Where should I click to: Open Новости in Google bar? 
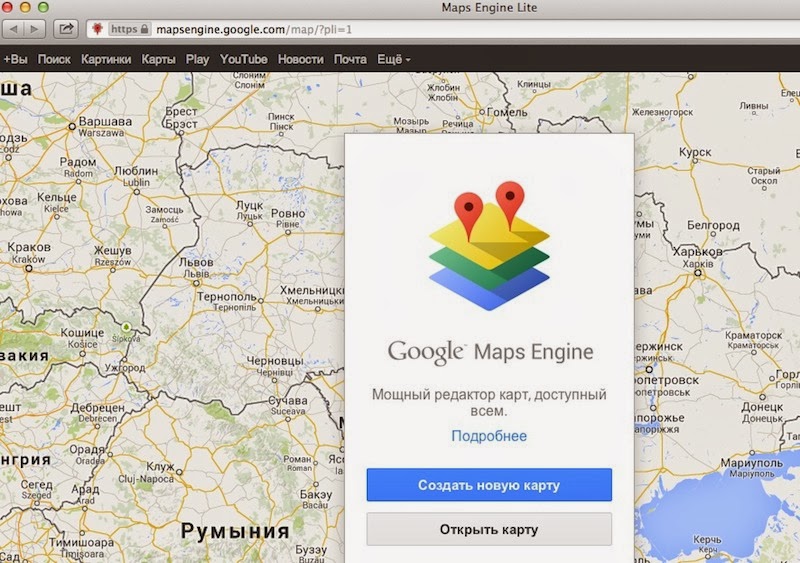301,60
